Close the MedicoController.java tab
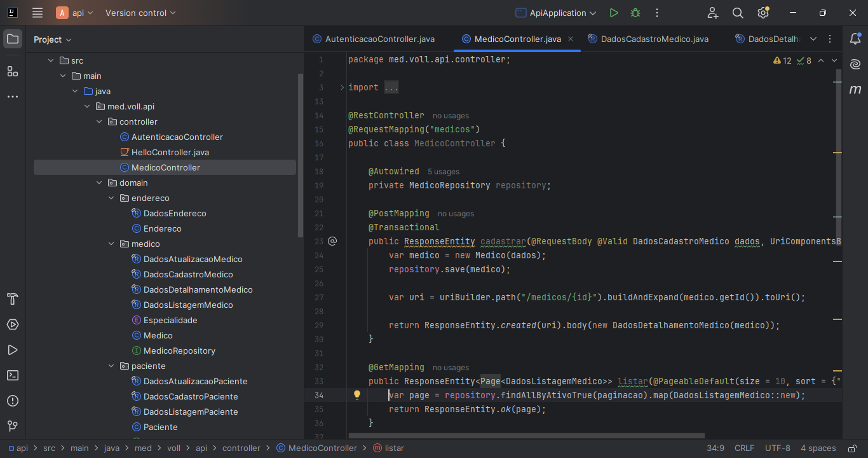Viewport: 868px width, 458px height. pyautogui.click(x=571, y=39)
